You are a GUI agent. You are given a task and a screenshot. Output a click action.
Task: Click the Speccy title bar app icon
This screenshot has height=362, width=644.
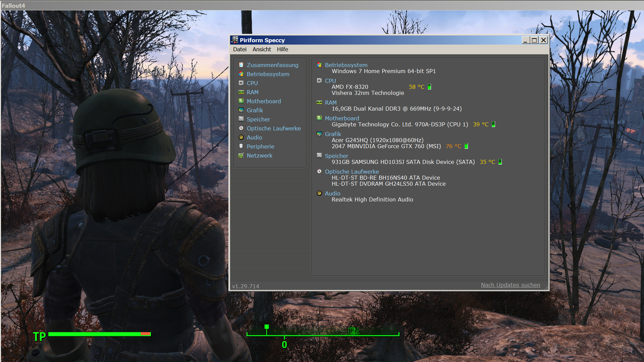(x=235, y=40)
